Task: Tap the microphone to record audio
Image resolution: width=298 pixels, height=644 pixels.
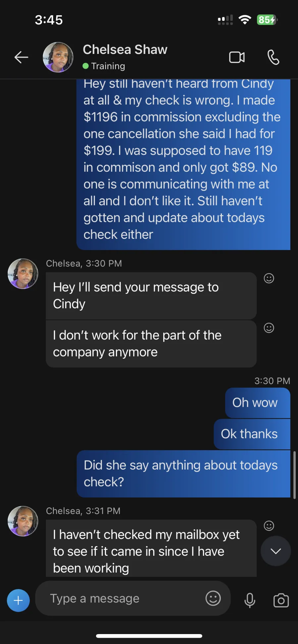Action: [250, 600]
